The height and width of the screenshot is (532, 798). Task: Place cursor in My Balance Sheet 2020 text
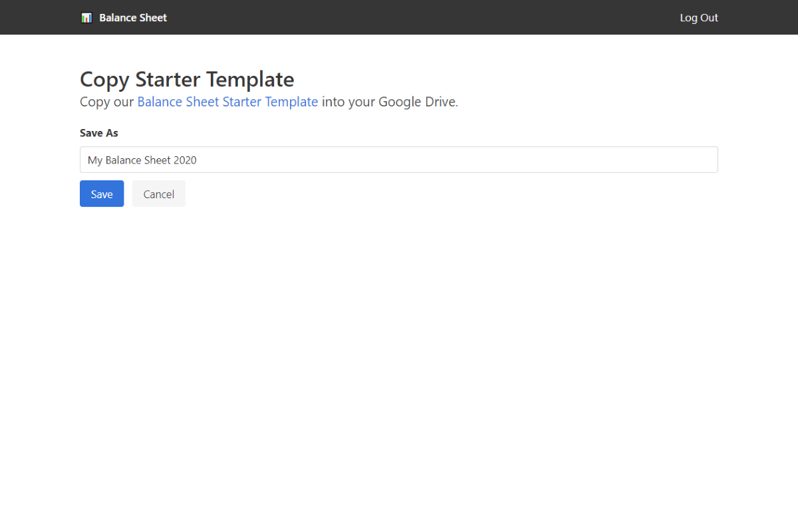tap(142, 160)
